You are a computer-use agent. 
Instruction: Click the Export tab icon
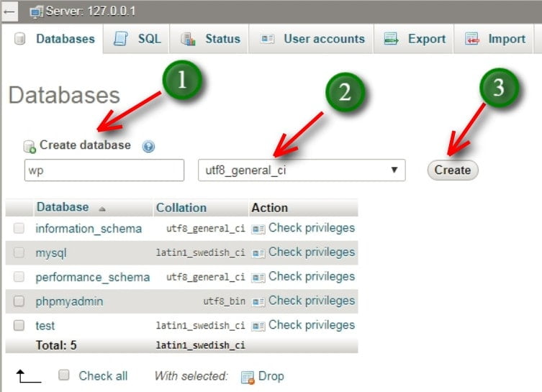tap(391, 39)
